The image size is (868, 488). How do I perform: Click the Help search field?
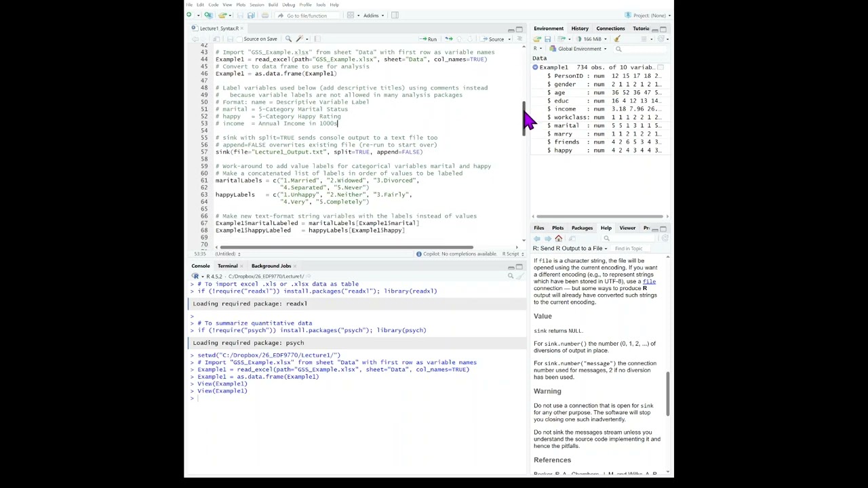[628, 239]
